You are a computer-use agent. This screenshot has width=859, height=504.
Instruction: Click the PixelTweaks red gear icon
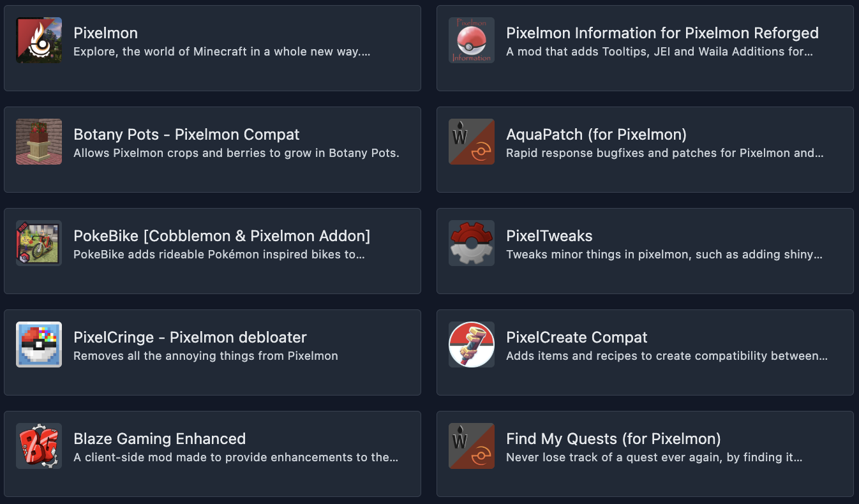tap(472, 243)
